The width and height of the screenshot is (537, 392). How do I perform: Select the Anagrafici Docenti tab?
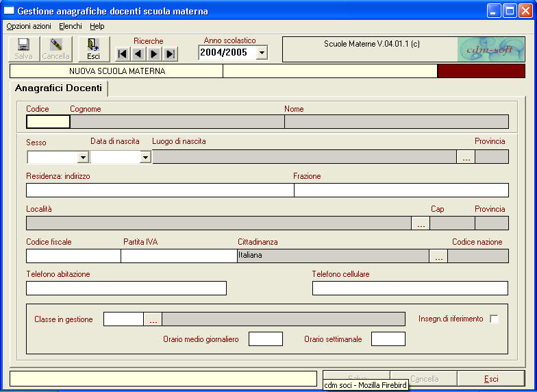tap(59, 88)
